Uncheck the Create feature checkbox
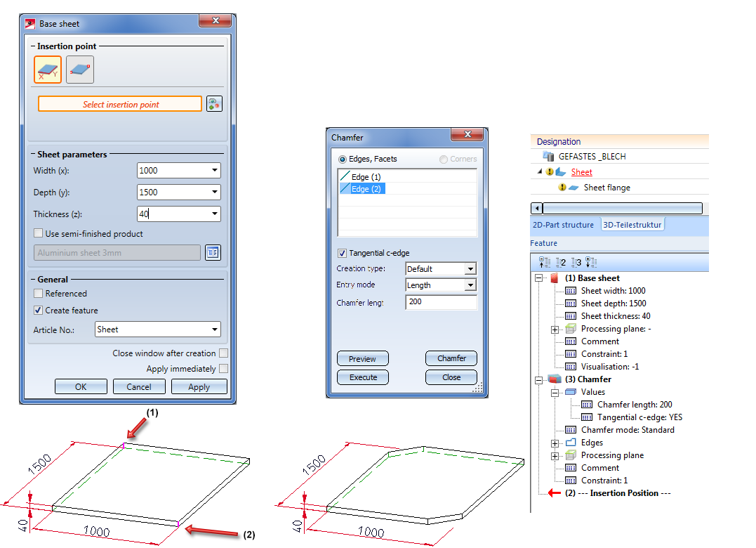 point(39,311)
